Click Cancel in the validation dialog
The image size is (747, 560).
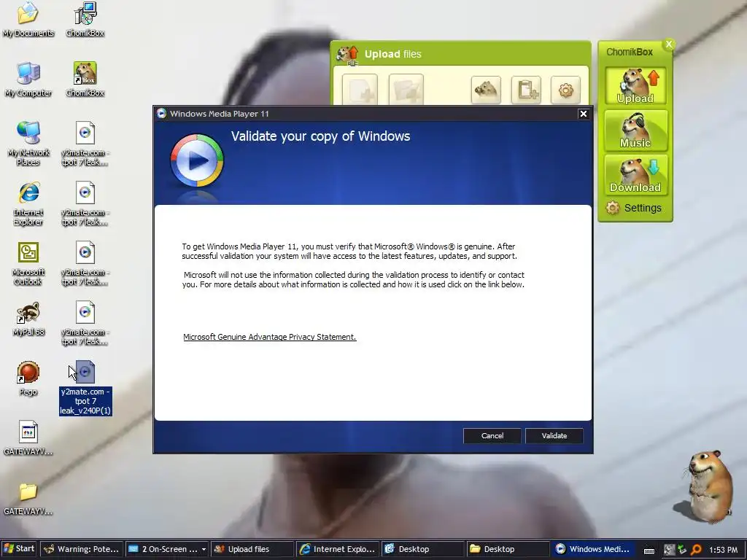(x=492, y=436)
